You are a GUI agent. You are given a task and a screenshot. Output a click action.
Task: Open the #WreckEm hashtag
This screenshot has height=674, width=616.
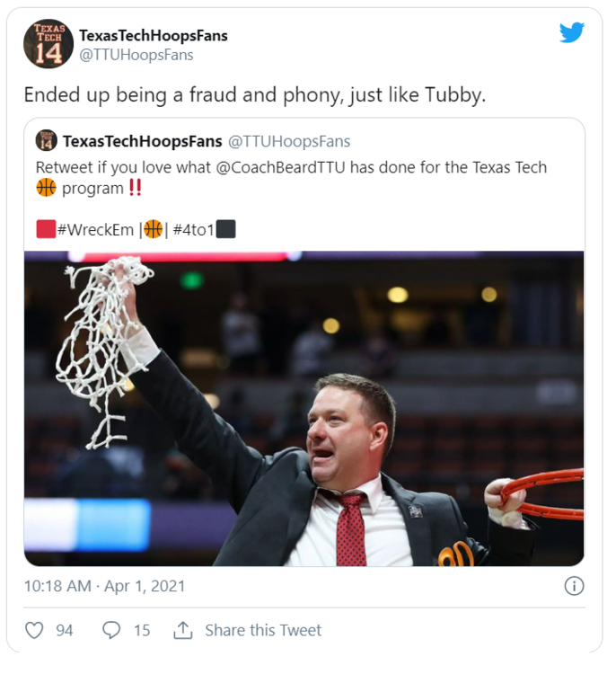point(95,229)
